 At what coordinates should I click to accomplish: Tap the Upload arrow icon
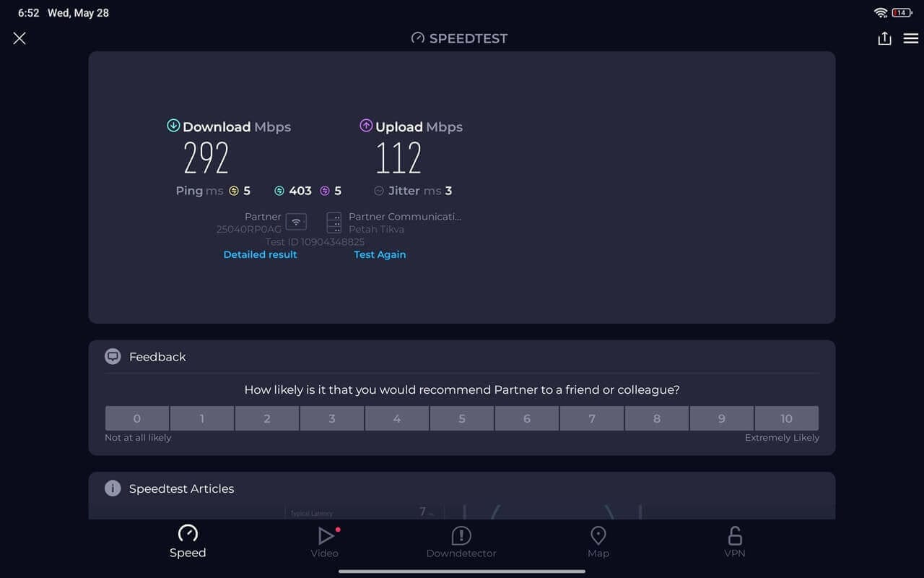[366, 126]
